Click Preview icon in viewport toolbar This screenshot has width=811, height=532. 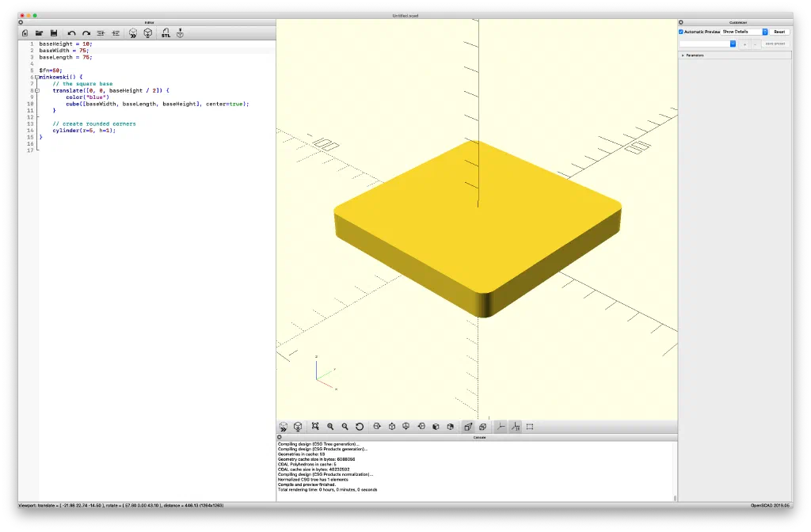283,427
